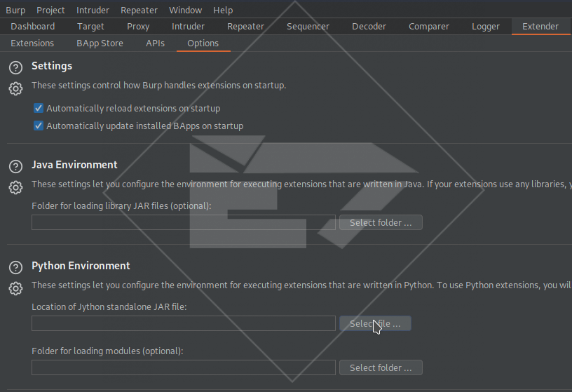Switch to the Sequencer tab
Screen dimensions: 572x392
308,26
